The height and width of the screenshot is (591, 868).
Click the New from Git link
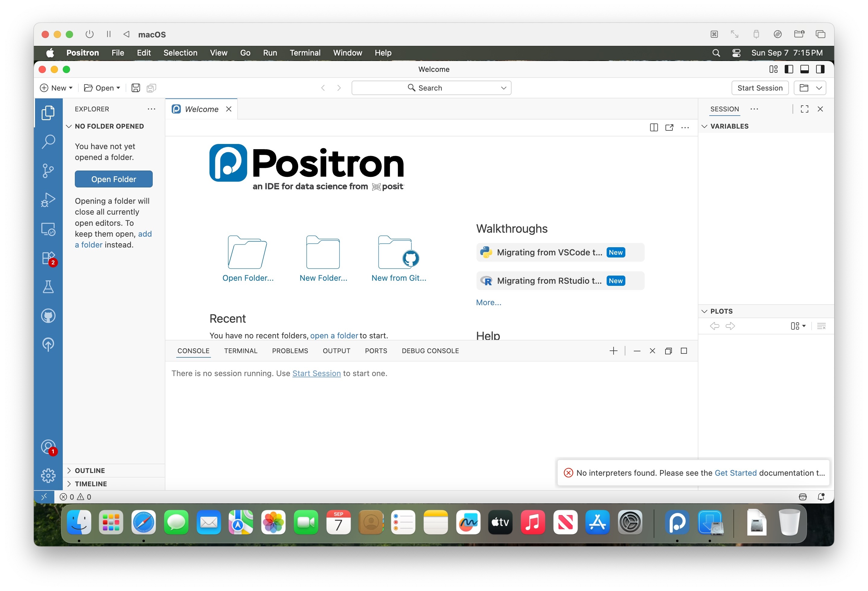398,278
